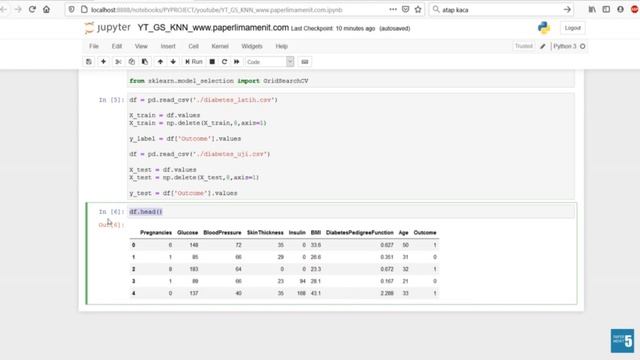Viewport: 640px width, 360px height.
Task: Open the Widgets menu
Action: tap(252, 46)
